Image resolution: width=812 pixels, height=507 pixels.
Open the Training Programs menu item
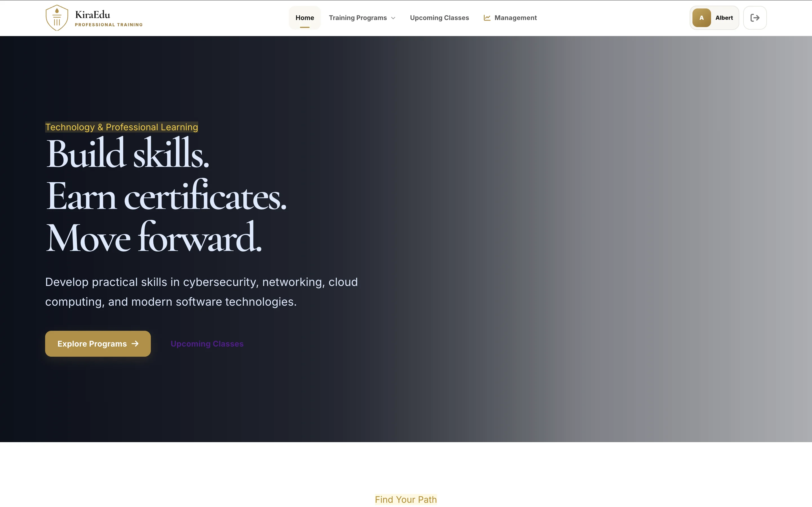[x=362, y=18]
